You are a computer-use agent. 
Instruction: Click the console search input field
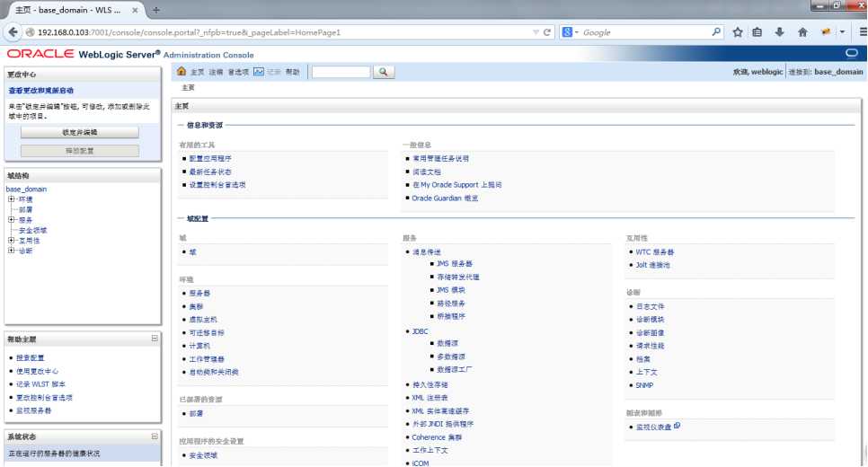coord(341,72)
